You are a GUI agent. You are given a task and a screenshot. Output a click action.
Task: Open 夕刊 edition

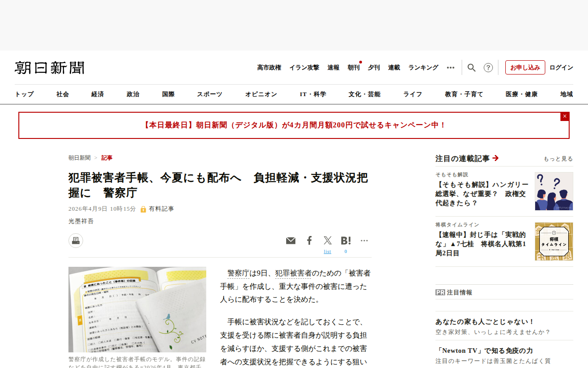point(374,68)
